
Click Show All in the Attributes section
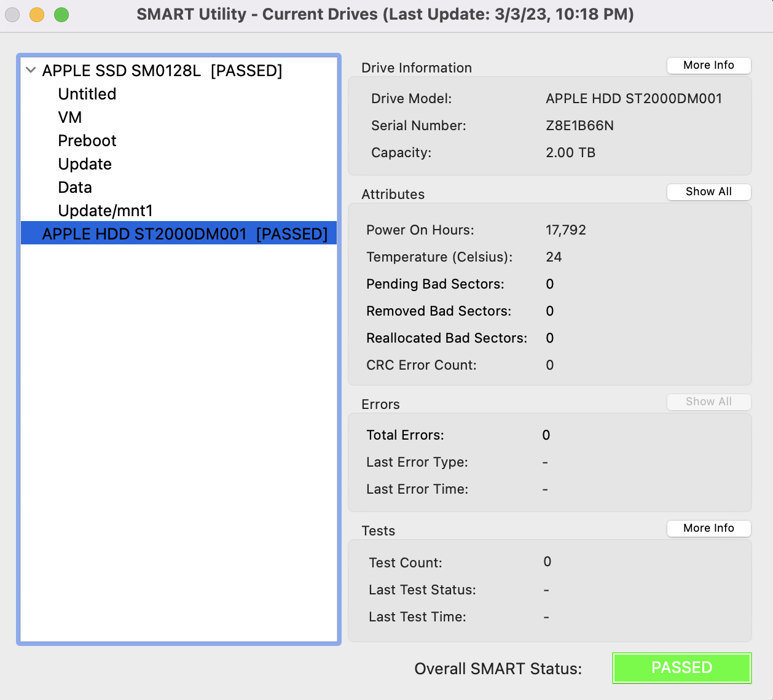[x=709, y=192]
